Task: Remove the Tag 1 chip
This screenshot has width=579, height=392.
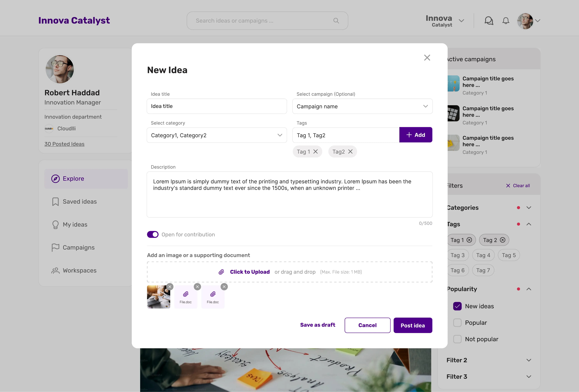Action: [x=315, y=152]
